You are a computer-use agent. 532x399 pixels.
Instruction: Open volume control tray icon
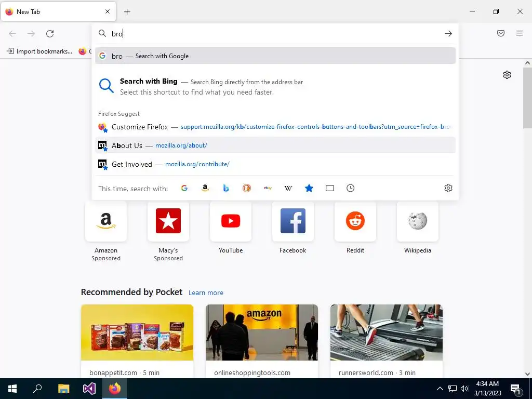tap(464, 389)
